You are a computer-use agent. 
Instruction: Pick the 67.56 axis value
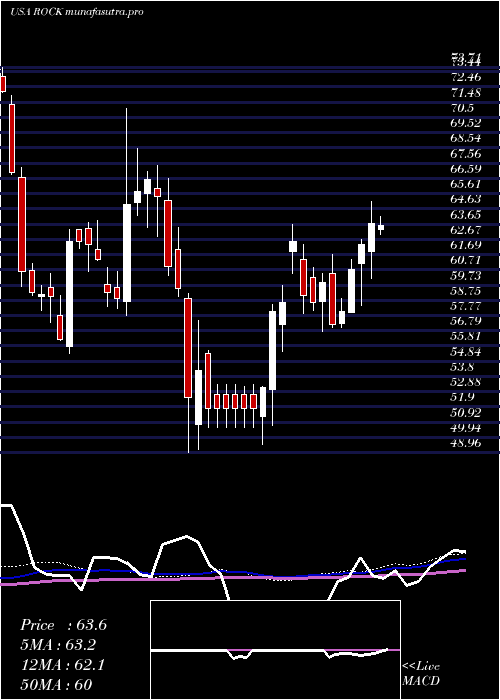coord(466,154)
